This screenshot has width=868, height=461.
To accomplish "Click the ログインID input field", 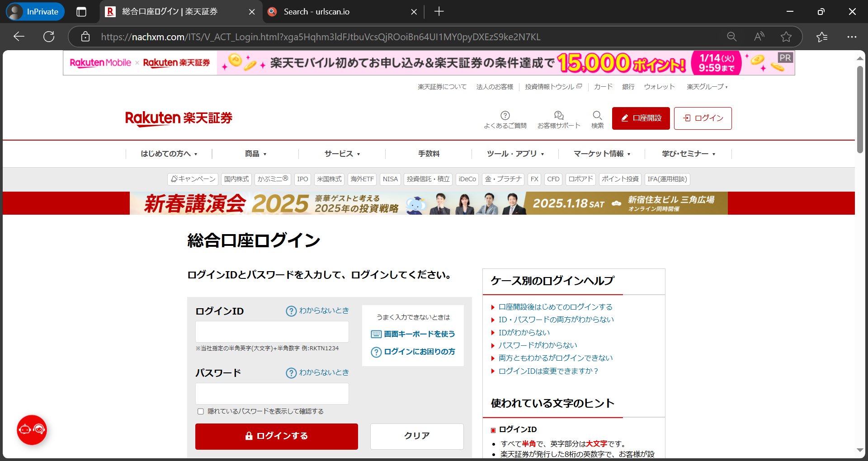I will 272,332.
